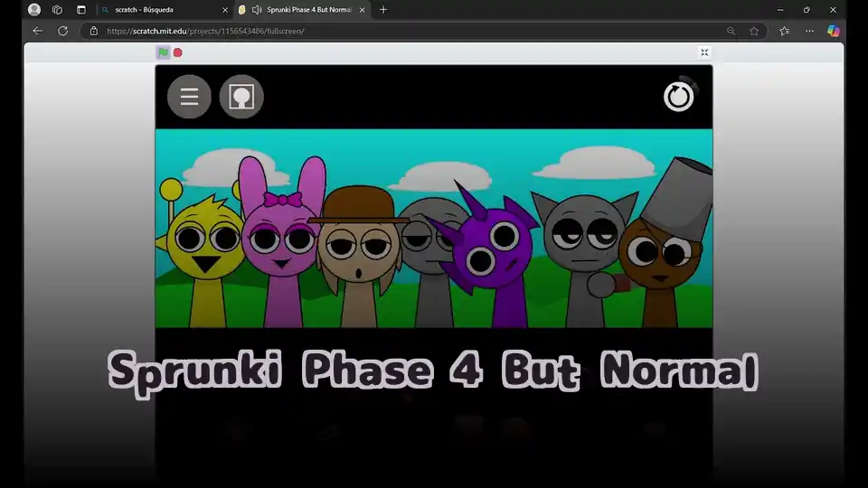The width and height of the screenshot is (868, 488).
Task: Close the Sprunki Phase 4 tab
Action: point(362,10)
